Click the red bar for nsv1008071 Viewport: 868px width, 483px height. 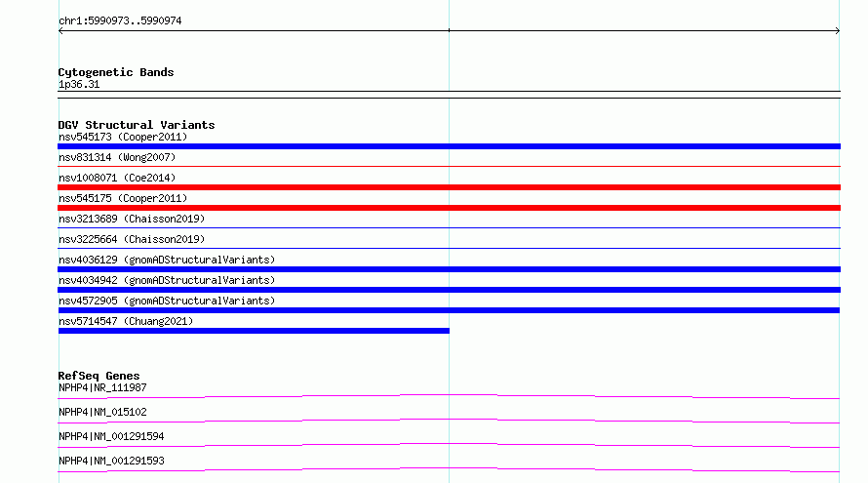click(x=449, y=187)
